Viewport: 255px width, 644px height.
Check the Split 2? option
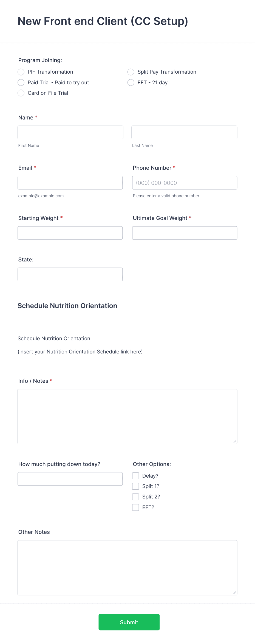pyautogui.click(x=135, y=497)
